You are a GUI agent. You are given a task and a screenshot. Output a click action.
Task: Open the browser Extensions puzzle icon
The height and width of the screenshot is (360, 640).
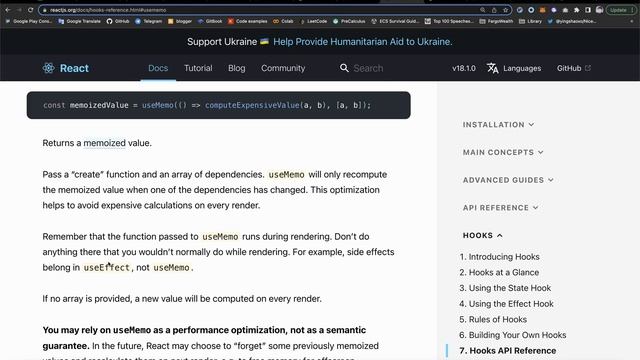576,10
